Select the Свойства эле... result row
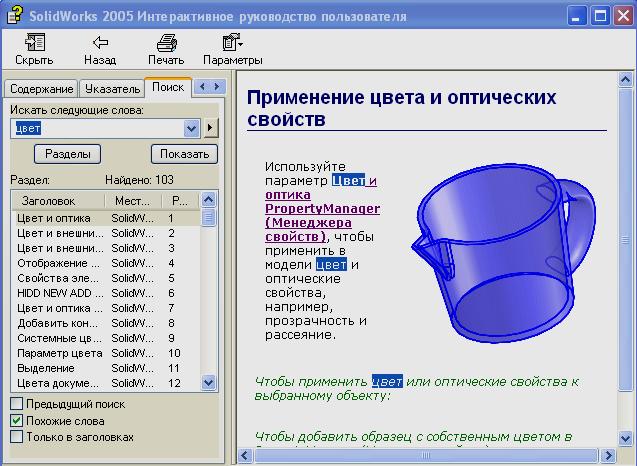Image resolution: width=637 pixels, height=466 pixels. coord(106,278)
